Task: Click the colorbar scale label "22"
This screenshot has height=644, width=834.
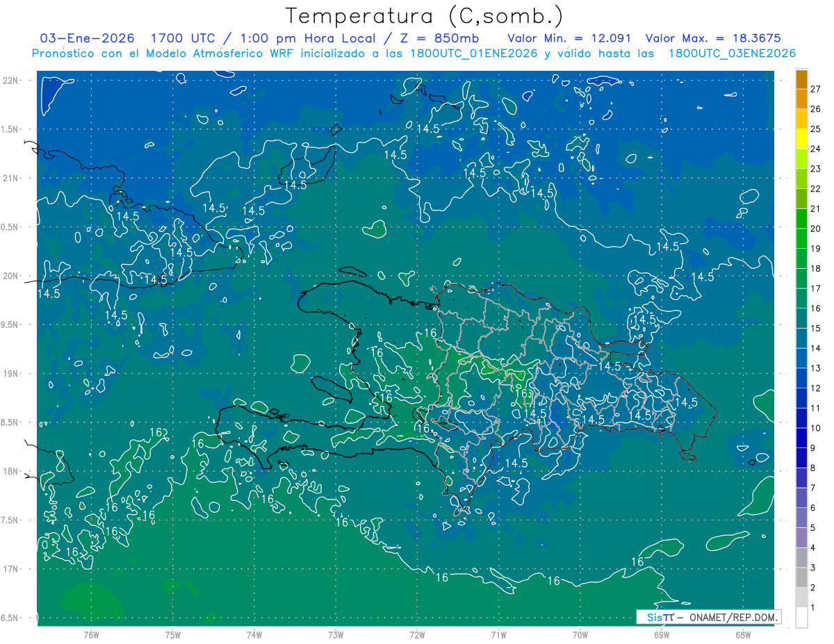Action: (816, 189)
